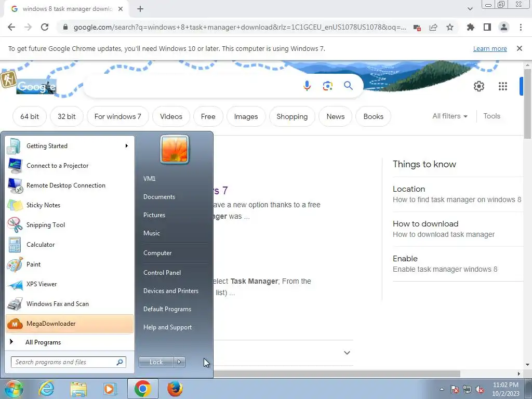Expand the collapsed result chevron

click(x=347, y=353)
